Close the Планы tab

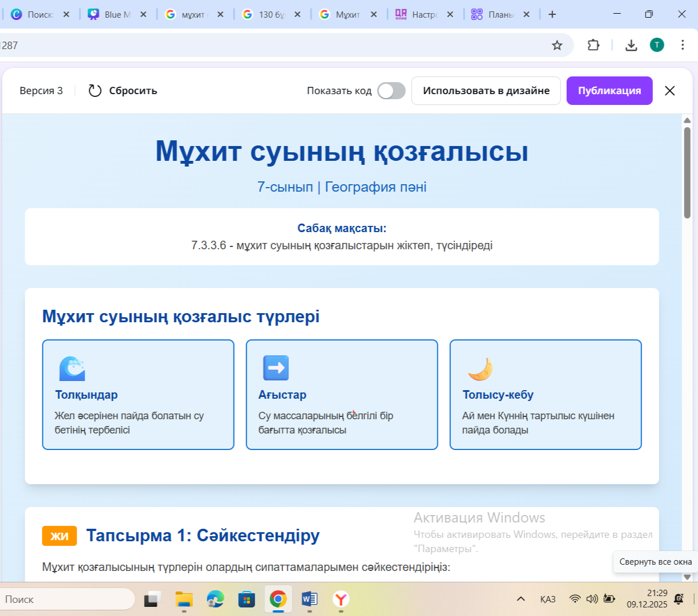coord(526,14)
